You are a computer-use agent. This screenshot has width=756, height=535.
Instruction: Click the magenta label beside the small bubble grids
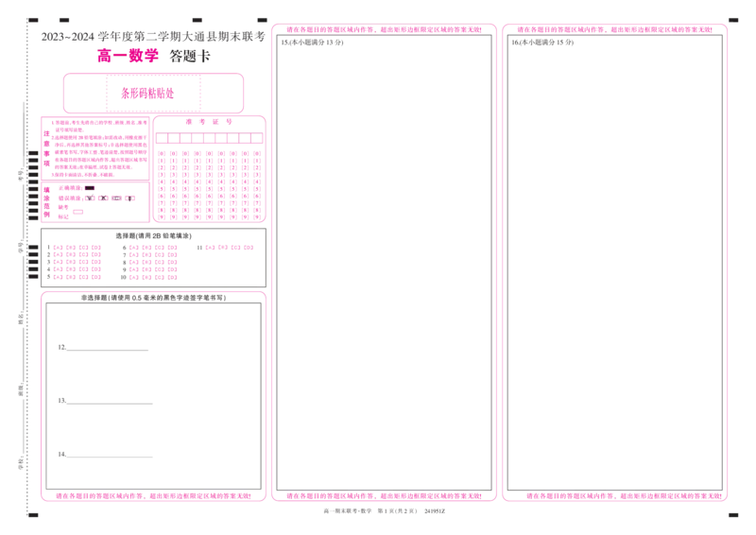click(x=230, y=250)
